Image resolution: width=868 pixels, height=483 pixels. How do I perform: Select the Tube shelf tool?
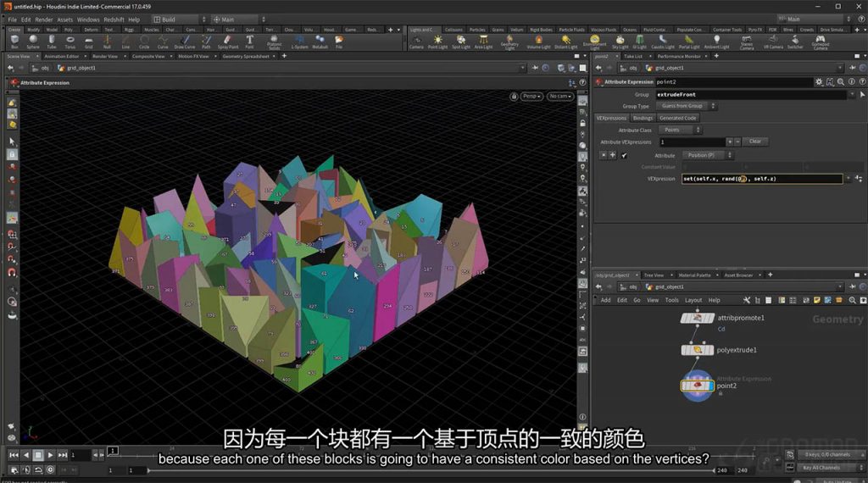tap(52, 42)
